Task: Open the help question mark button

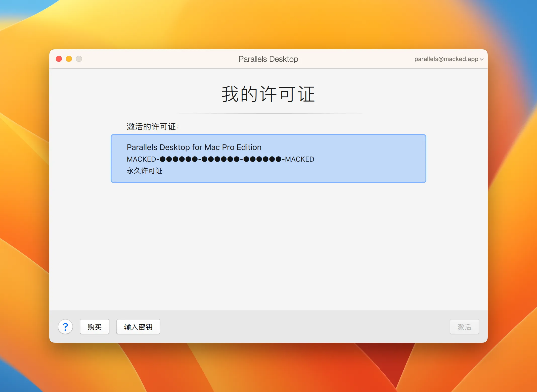Action: point(65,327)
